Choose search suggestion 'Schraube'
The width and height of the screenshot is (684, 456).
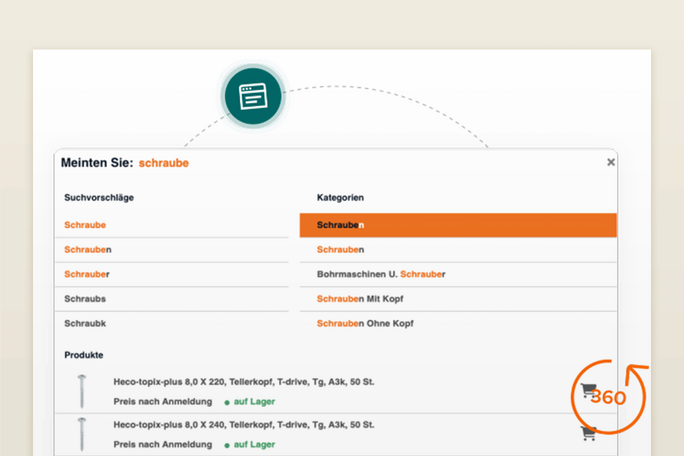tap(172, 225)
